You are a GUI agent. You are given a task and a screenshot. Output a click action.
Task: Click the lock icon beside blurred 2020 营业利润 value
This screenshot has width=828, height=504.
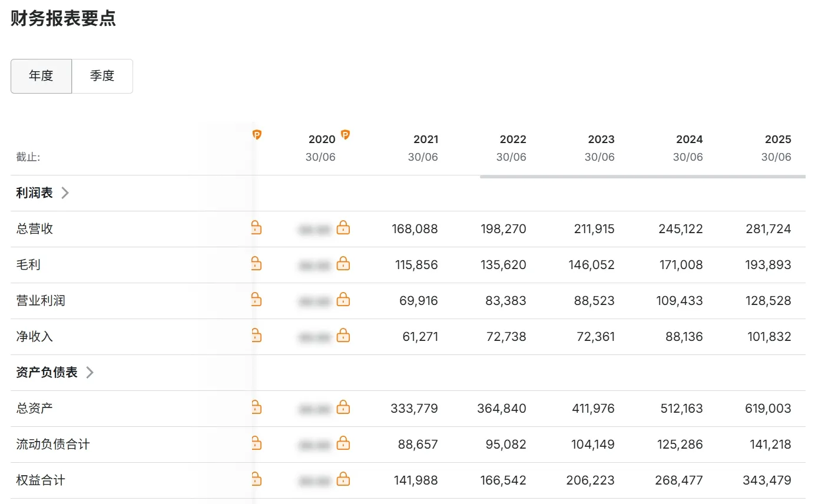[343, 300]
